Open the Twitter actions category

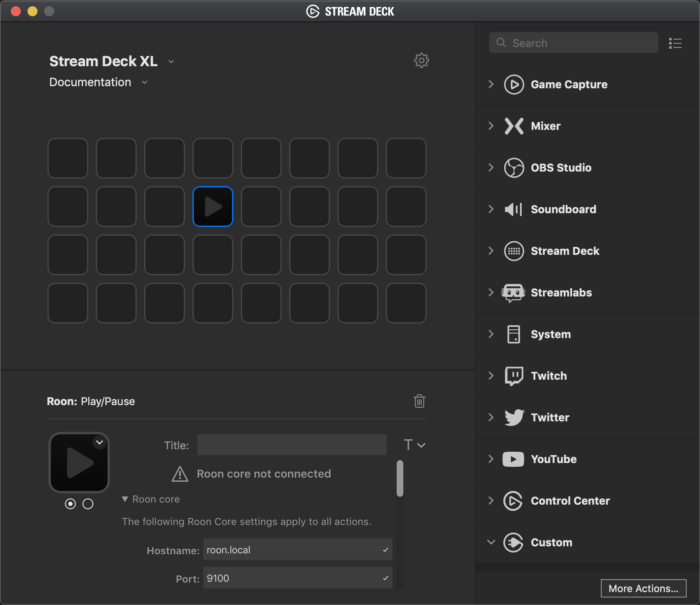587,418
